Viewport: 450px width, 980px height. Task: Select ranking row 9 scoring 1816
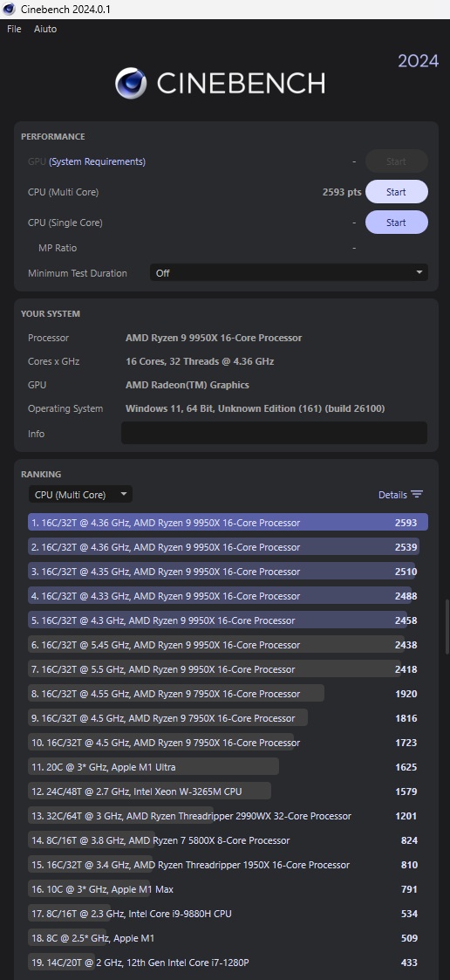click(x=228, y=718)
